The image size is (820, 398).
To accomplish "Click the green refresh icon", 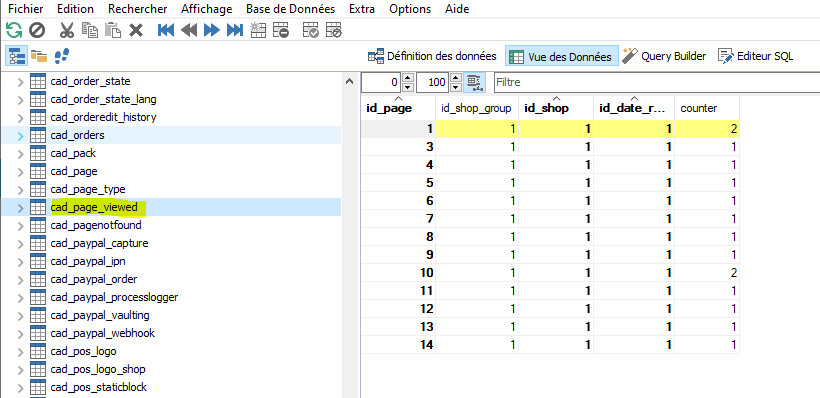I will point(14,30).
